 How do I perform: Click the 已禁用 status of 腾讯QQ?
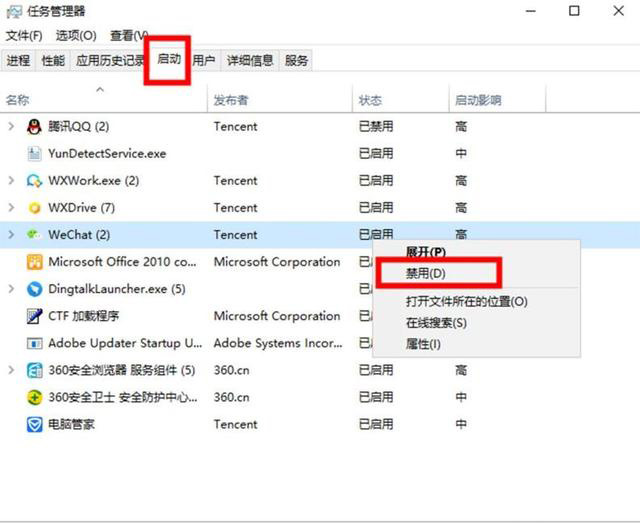tap(376, 127)
